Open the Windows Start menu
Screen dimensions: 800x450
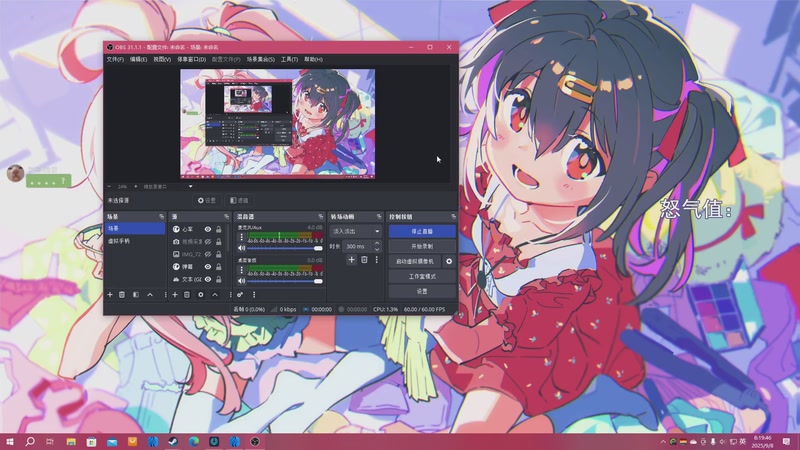coord(10,442)
